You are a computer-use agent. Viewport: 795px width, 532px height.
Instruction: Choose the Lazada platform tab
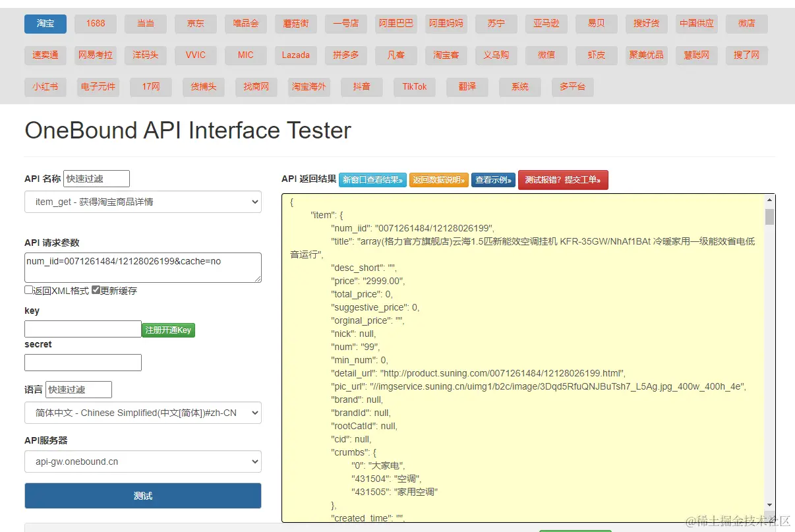point(295,55)
